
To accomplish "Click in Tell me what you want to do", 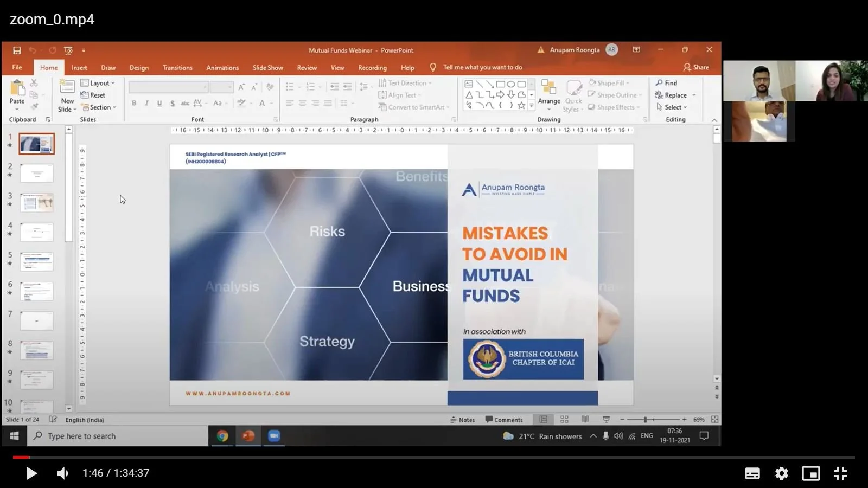I will (x=482, y=67).
